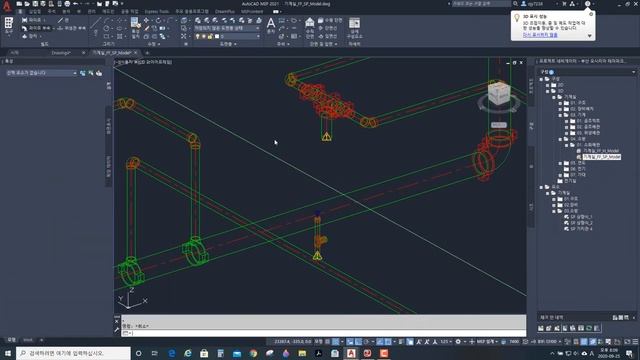The width and height of the screenshot is (640, 360).
Task: Open the AutoCAD application menu logo
Action: (7, 6)
